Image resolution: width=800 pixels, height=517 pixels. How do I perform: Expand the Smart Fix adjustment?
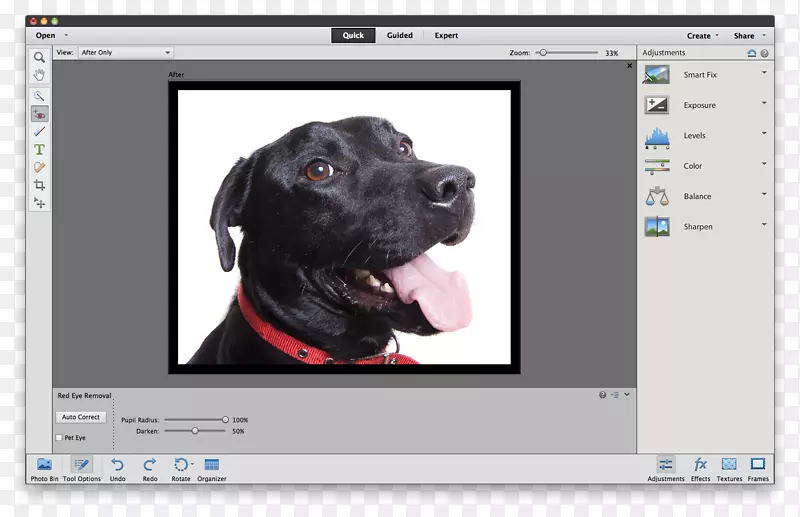[764, 72]
